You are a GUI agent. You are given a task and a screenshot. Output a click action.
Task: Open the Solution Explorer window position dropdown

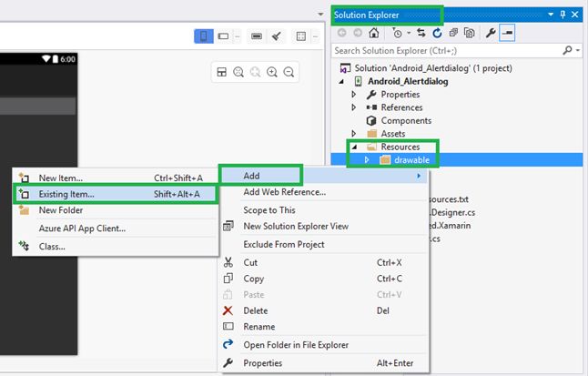(x=551, y=15)
